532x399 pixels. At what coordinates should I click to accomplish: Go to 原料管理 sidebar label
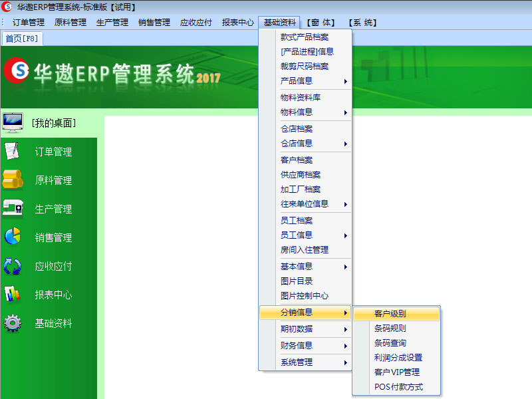click(53, 180)
